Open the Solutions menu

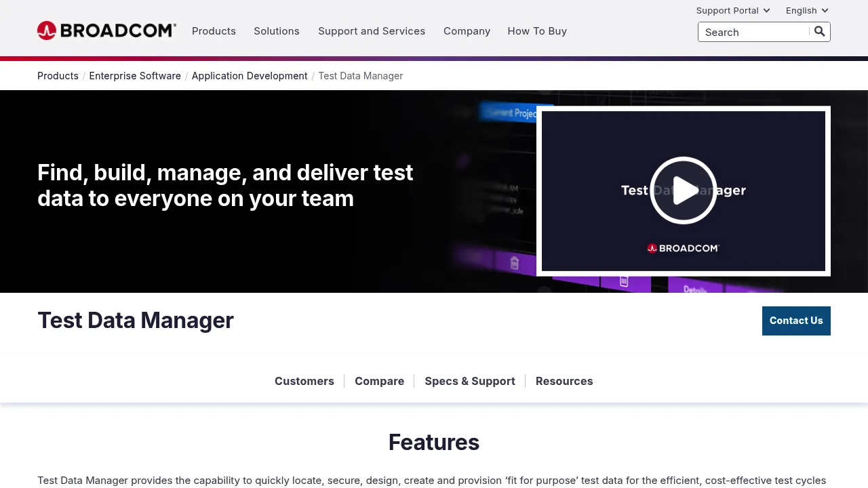(x=277, y=31)
